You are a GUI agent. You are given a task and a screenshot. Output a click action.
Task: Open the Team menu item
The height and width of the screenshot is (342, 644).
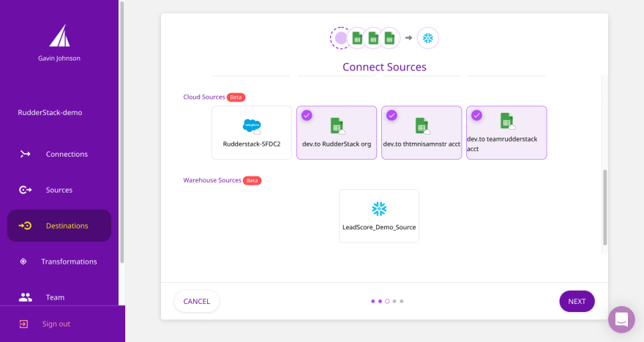[x=55, y=297]
